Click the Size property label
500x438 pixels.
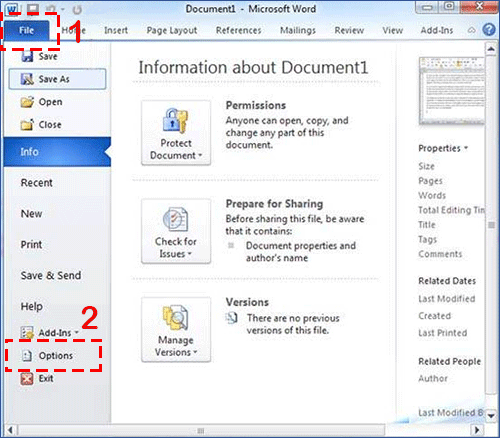tap(426, 166)
